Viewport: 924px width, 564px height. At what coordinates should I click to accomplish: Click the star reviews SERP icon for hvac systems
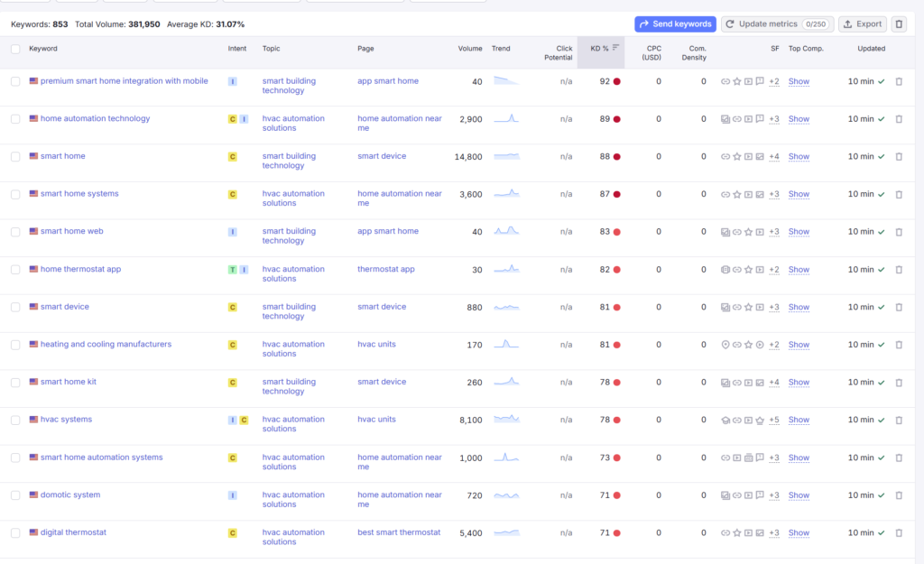pyautogui.click(x=760, y=420)
